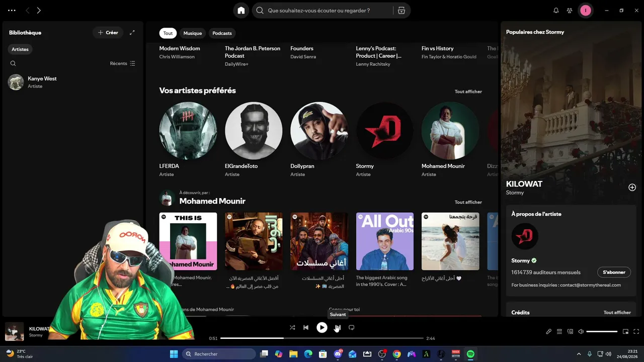The image size is (644, 362).
Task: Open the LFERDA artist picture
Action: [188, 131]
